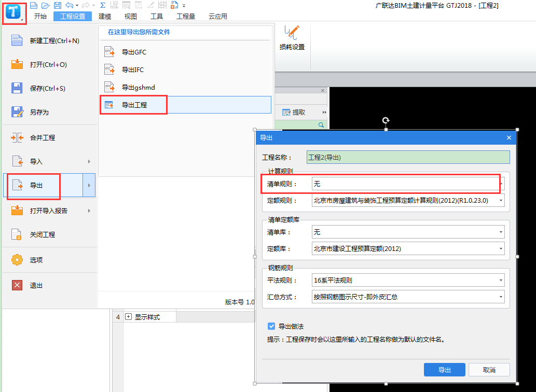Image resolution: width=536 pixels, height=392 pixels.
Task: Click the 导出工程 option
Action: point(186,105)
